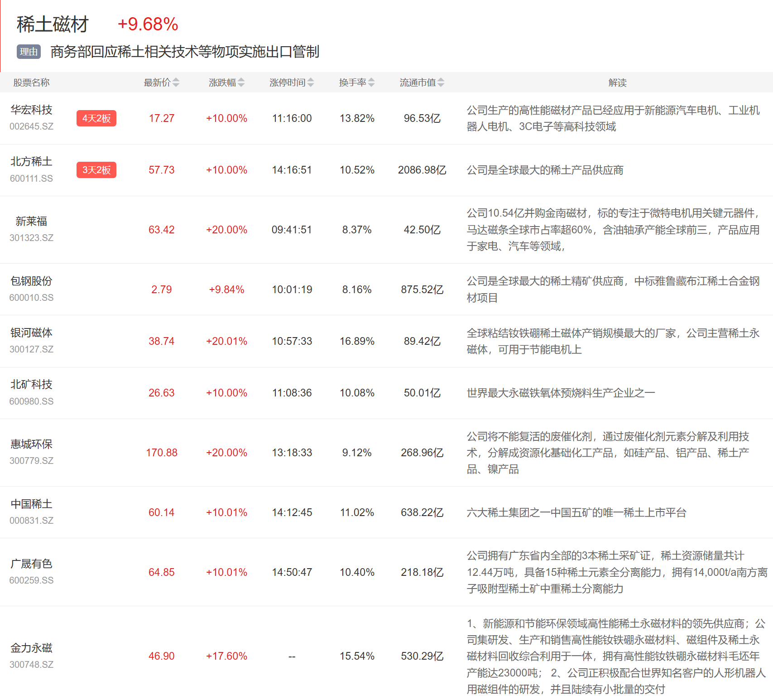This screenshot has height=700, width=773.
Task: Click the 理由 tag badge
Action: 29,52
